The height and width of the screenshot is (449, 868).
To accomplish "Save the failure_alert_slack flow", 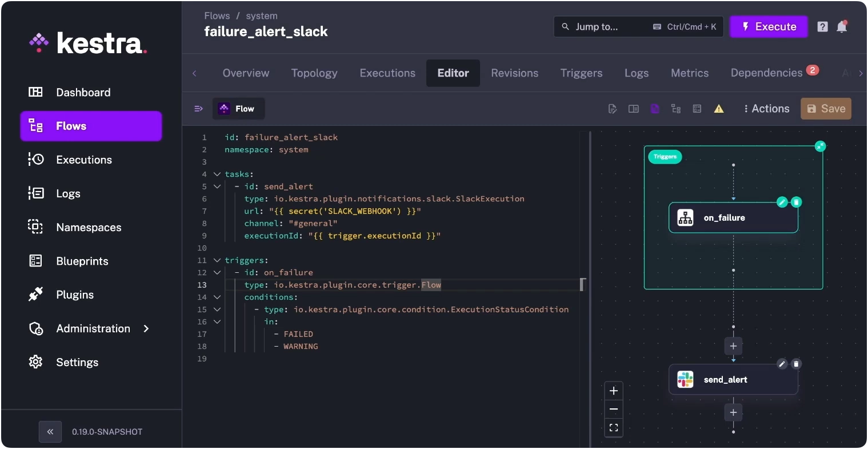I will coord(826,109).
